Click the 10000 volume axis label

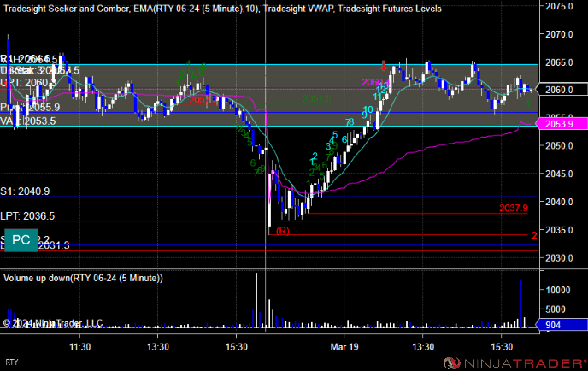(557, 290)
